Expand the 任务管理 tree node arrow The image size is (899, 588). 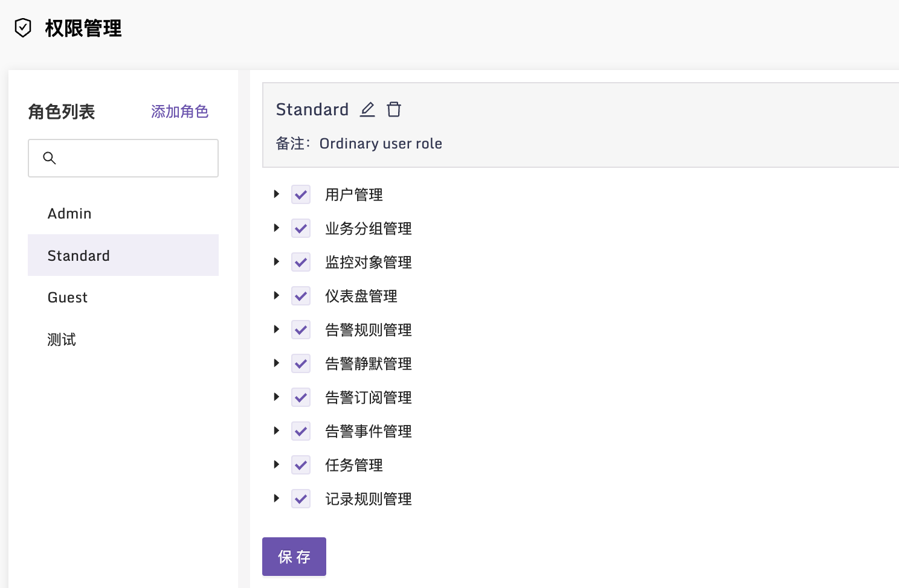pyautogui.click(x=276, y=464)
